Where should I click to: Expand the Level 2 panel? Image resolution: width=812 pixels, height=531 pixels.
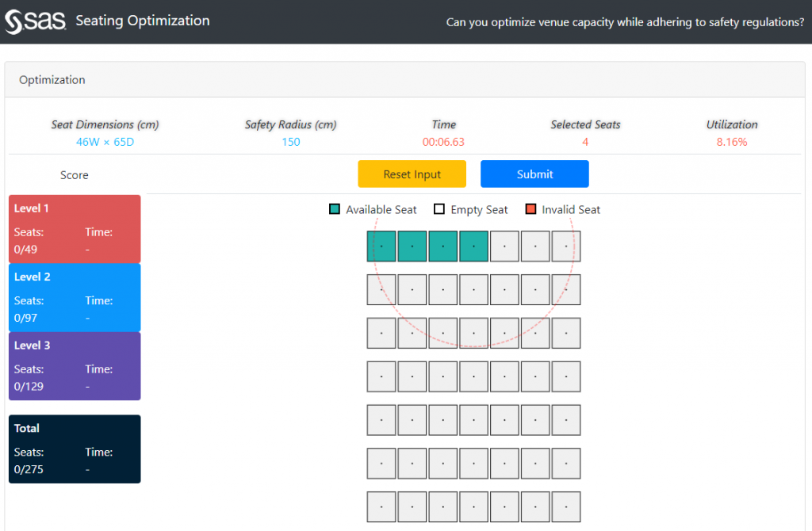tap(74, 297)
